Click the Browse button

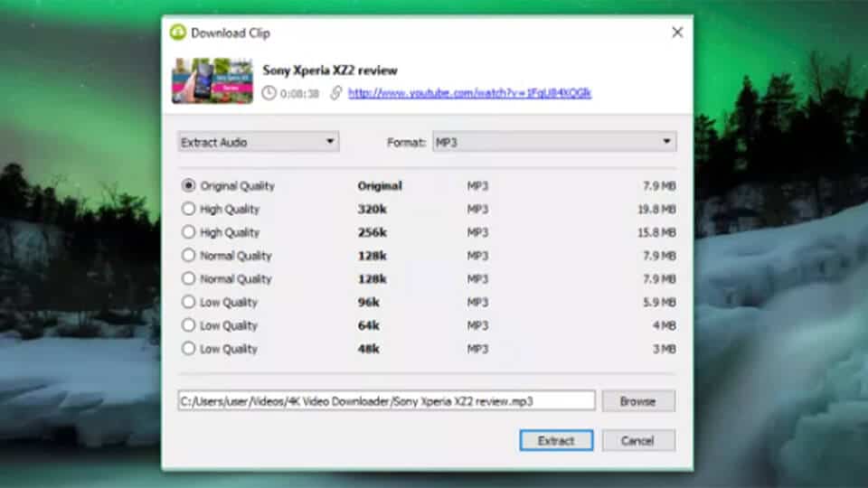[638, 401]
